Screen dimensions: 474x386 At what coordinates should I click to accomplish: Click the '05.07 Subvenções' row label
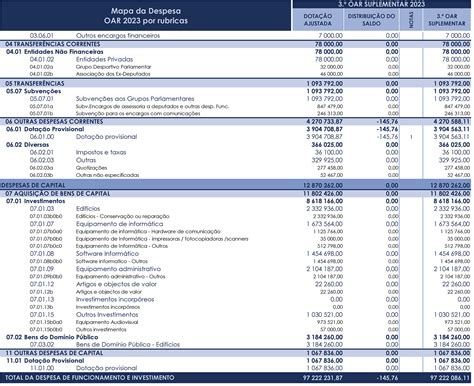coord(33,91)
